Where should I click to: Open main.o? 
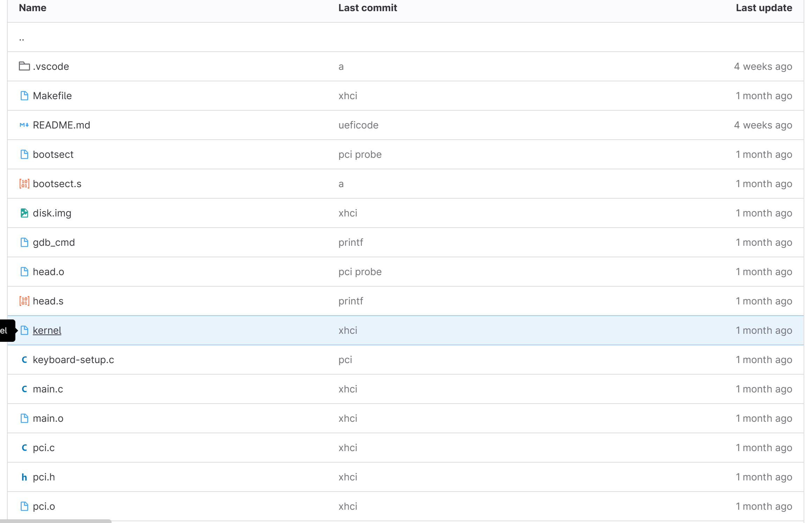[48, 418]
